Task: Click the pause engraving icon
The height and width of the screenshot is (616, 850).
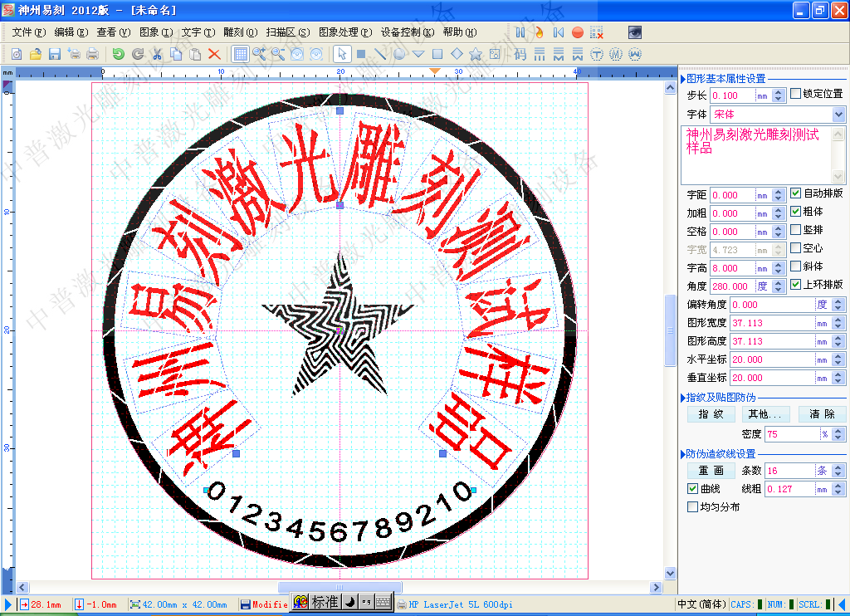Action: [x=520, y=32]
